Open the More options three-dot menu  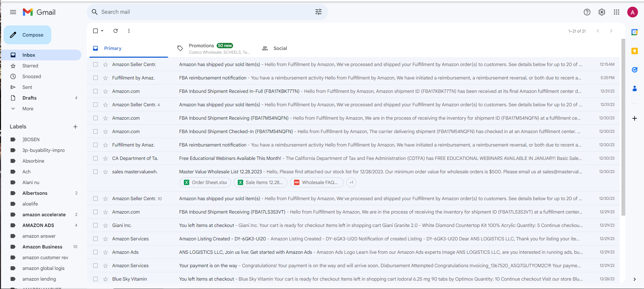pos(129,31)
